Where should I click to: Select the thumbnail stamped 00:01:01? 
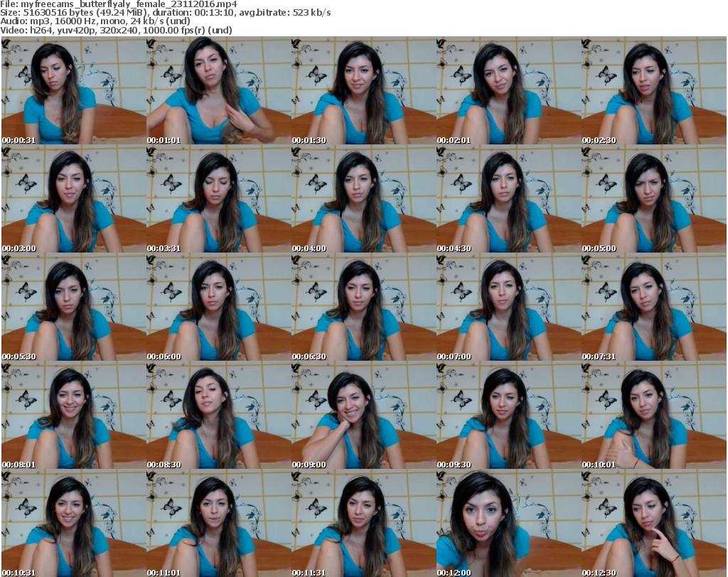[219, 90]
